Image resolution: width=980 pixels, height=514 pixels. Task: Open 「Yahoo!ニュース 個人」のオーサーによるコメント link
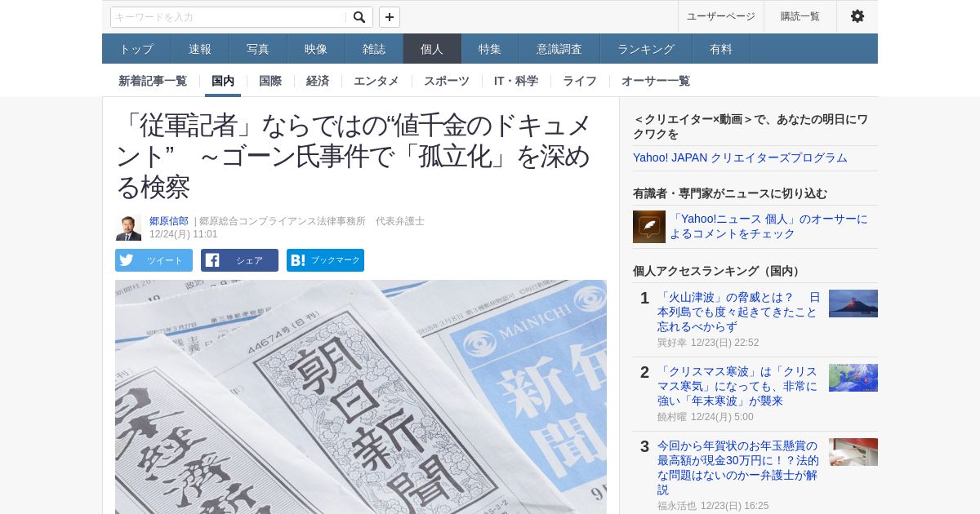[769, 226]
